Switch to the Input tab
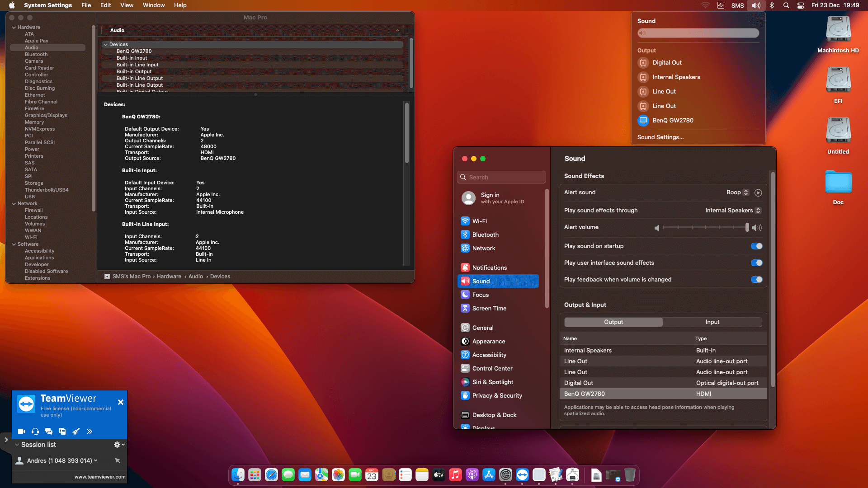 point(712,322)
